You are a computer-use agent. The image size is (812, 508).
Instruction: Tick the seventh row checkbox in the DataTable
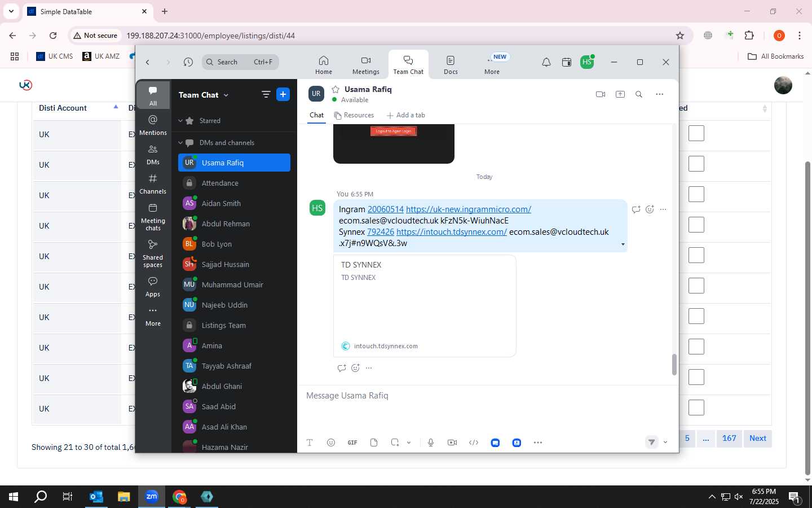click(696, 317)
